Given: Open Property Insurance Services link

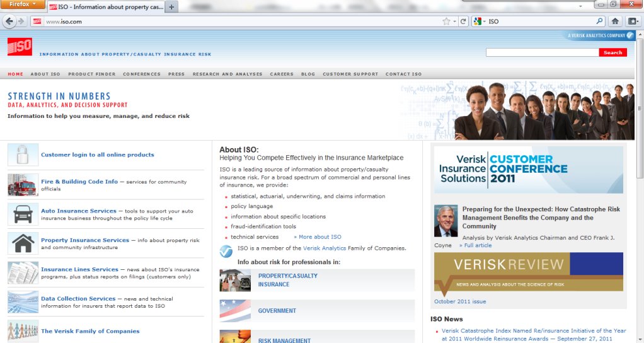Looking at the screenshot, I should (x=85, y=240).
